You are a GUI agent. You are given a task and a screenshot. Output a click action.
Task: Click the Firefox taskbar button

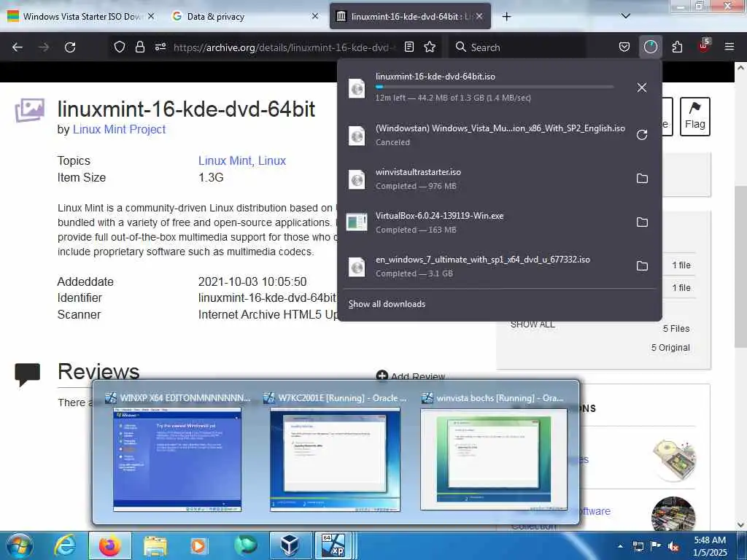(109, 545)
